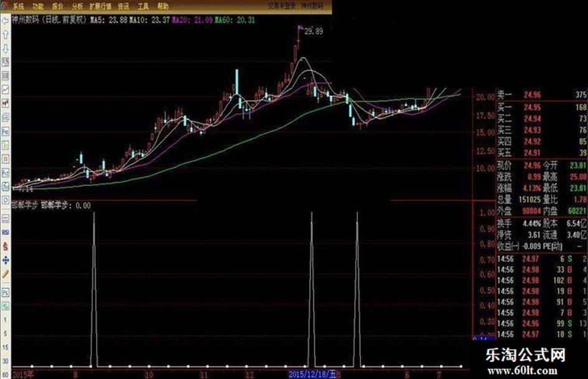
Task: Click the MA5: 23.88 label
Action: coord(109,20)
